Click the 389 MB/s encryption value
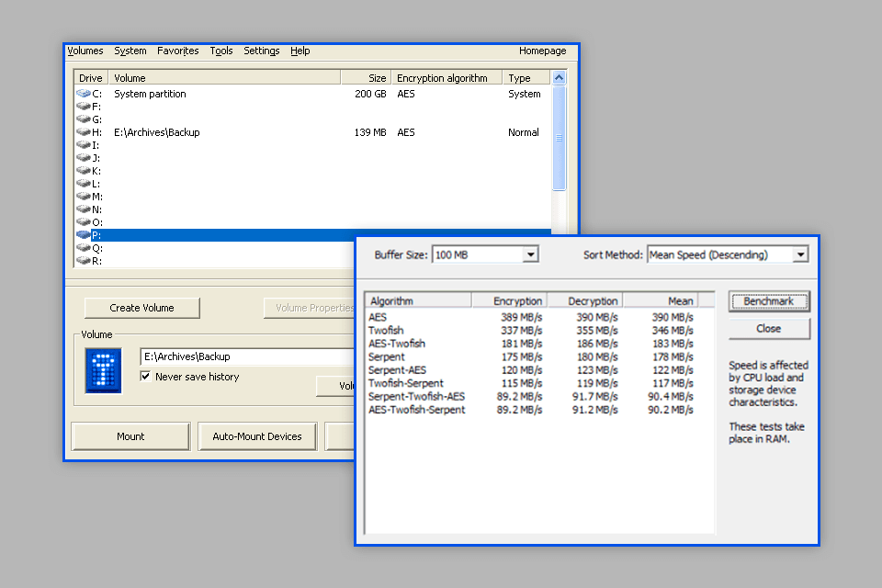Image resolution: width=882 pixels, height=588 pixels. [522, 317]
